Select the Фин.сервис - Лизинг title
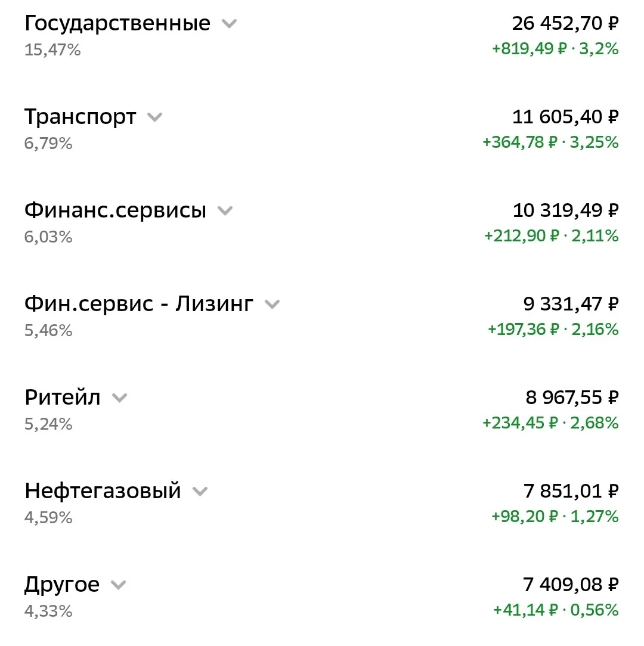Viewport: 644px width, 646px height. click(139, 304)
